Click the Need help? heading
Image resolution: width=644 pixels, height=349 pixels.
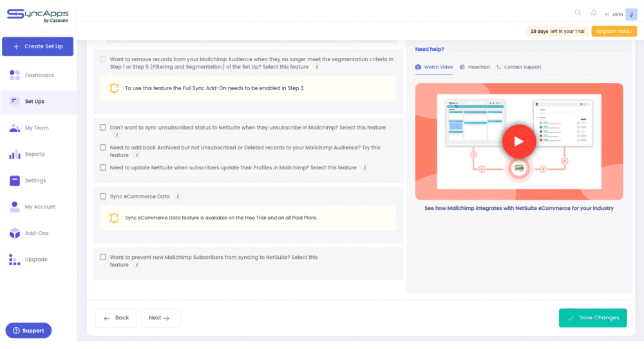pos(429,50)
